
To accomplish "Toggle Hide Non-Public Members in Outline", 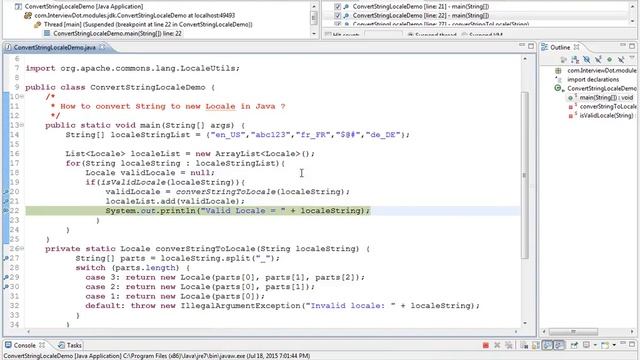I will click(x=609, y=60).
